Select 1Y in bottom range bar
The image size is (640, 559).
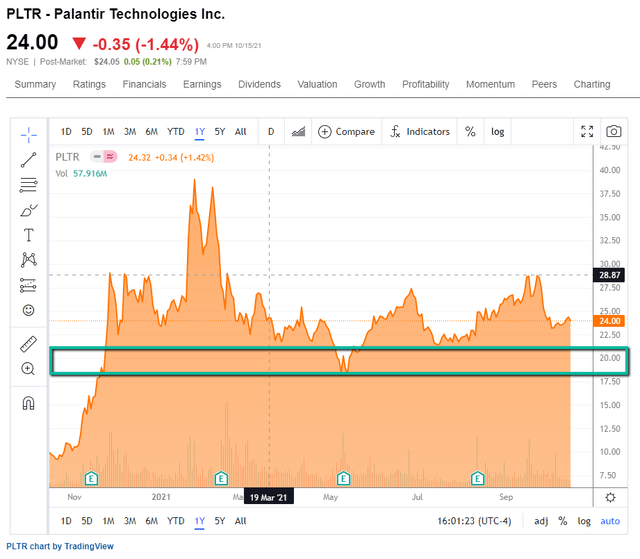(200, 521)
